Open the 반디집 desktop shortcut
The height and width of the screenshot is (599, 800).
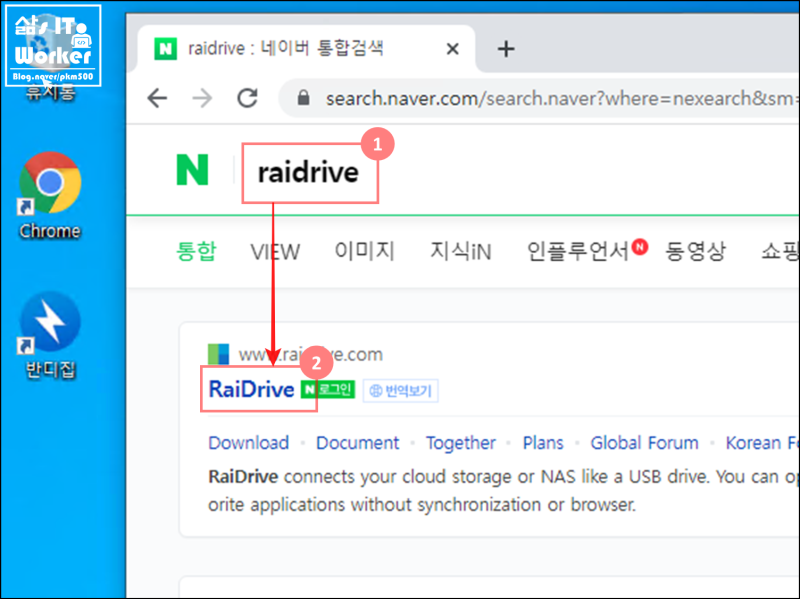pos(50,335)
